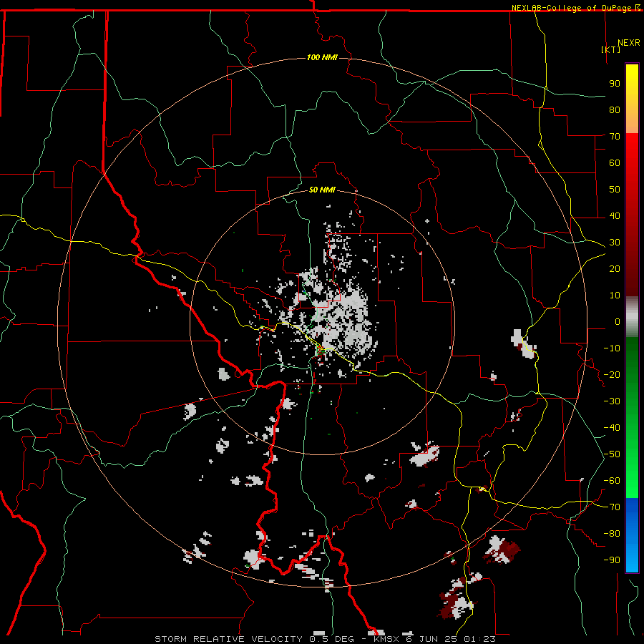The image size is (644, 644).
Task: Click the 70 value on velocity scale
Action: click(615, 137)
